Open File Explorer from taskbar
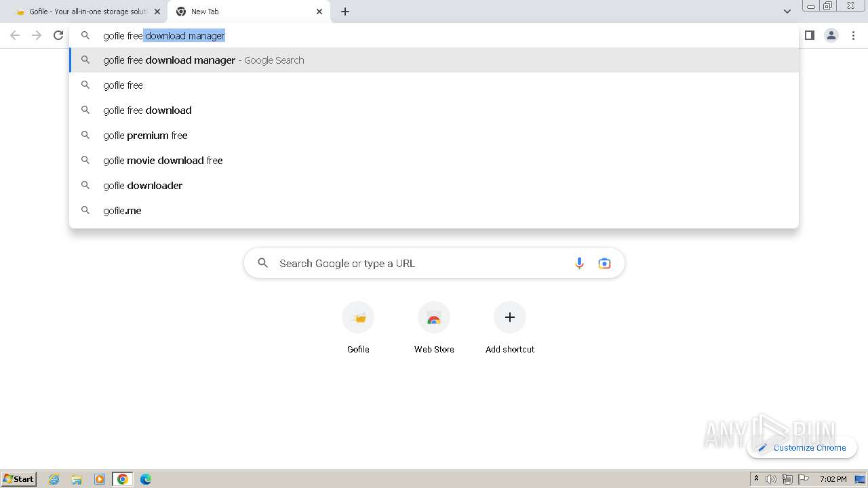The width and height of the screenshot is (868, 488). click(x=77, y=479)
